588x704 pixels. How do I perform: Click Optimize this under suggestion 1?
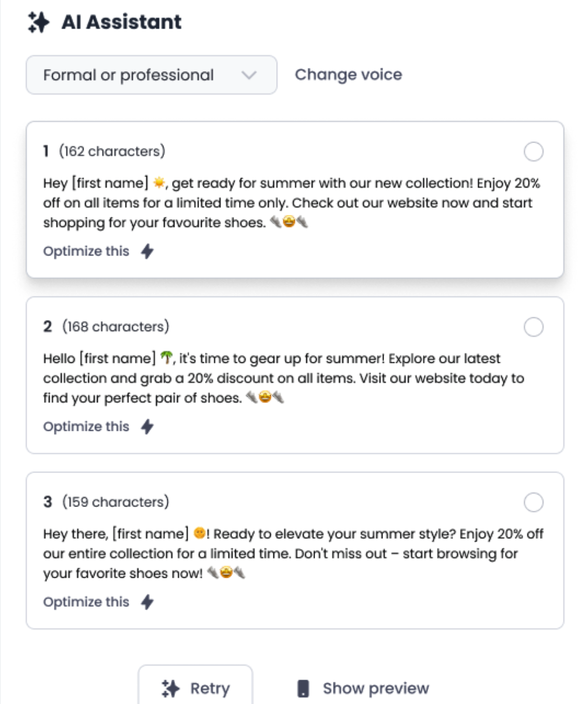(86, 251)
